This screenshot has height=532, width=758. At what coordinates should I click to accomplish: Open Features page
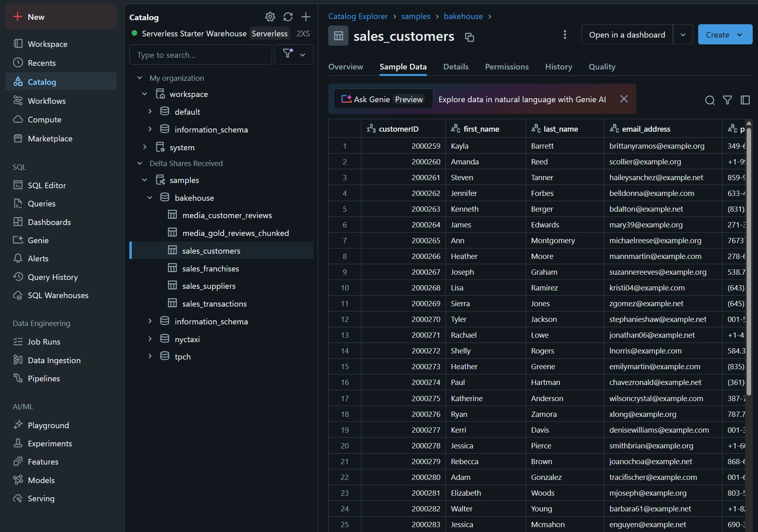[x=61, y=462]
